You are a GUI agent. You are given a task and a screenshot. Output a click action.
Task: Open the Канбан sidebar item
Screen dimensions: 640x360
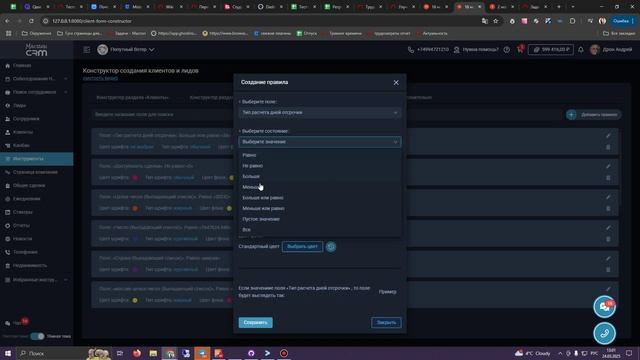21,145
